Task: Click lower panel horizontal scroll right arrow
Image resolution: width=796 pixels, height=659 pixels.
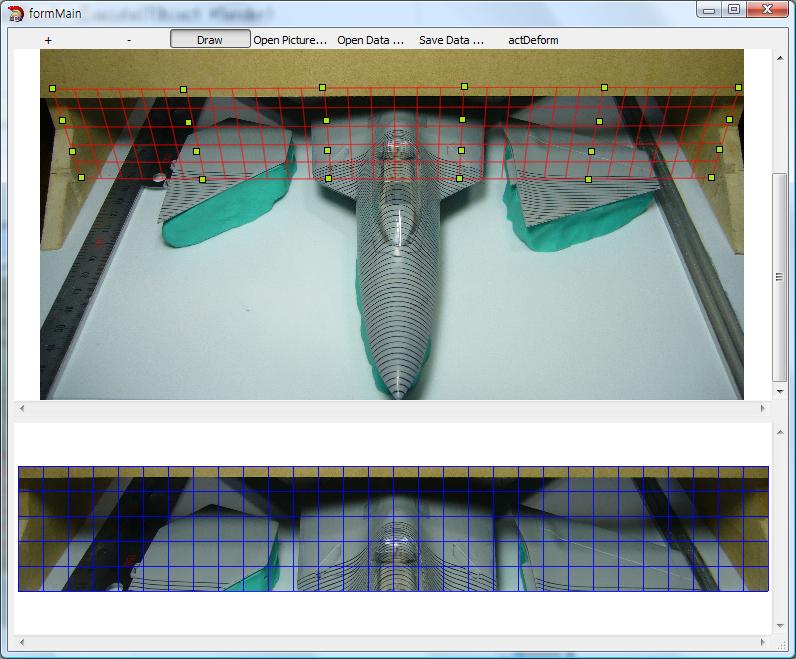Action: tap(763, 642)
